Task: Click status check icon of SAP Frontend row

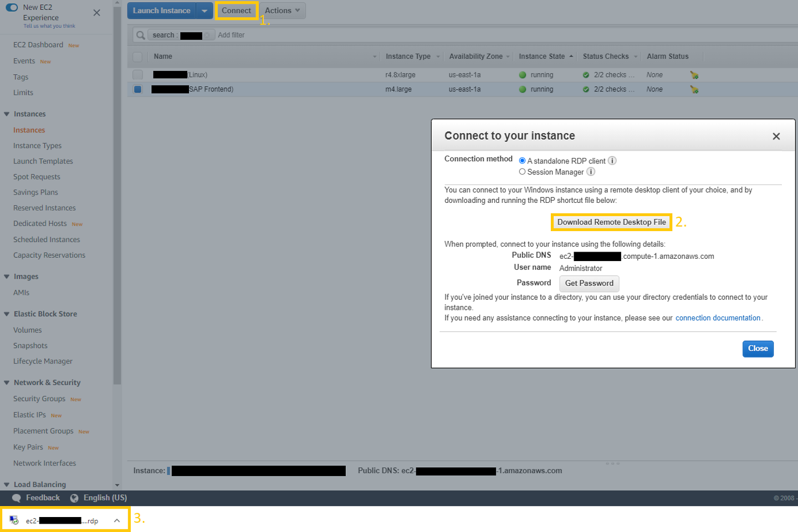Action: click(x=586, y=89)
